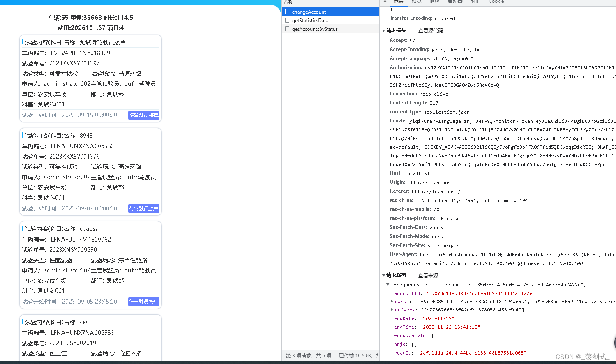Select test order 2023XNSY009690

[x=73, y=250]
